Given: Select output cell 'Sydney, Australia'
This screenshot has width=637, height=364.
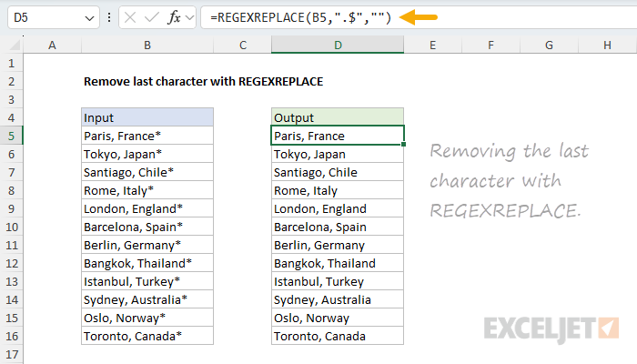Looking at the screenshot, I should click(338, 299).
